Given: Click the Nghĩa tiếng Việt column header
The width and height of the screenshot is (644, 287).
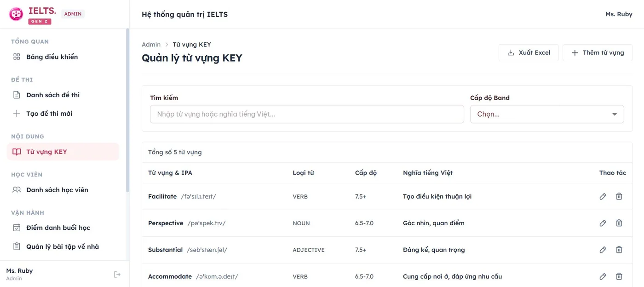Looking at the screenshot, I should click(428, 173).
